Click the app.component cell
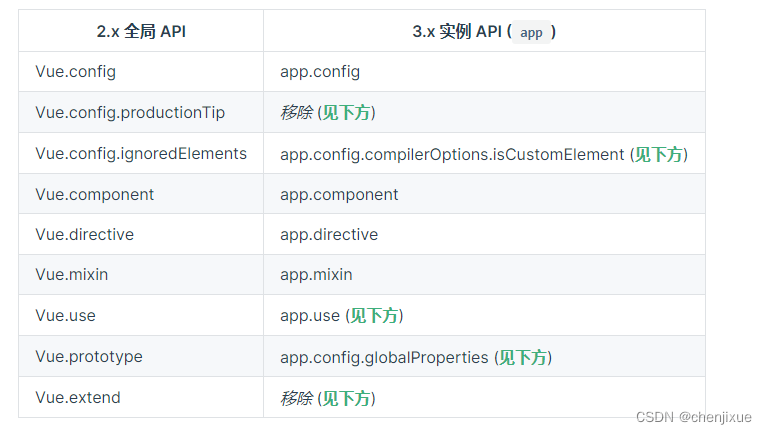Screen dimensions: 767x434 339,194
